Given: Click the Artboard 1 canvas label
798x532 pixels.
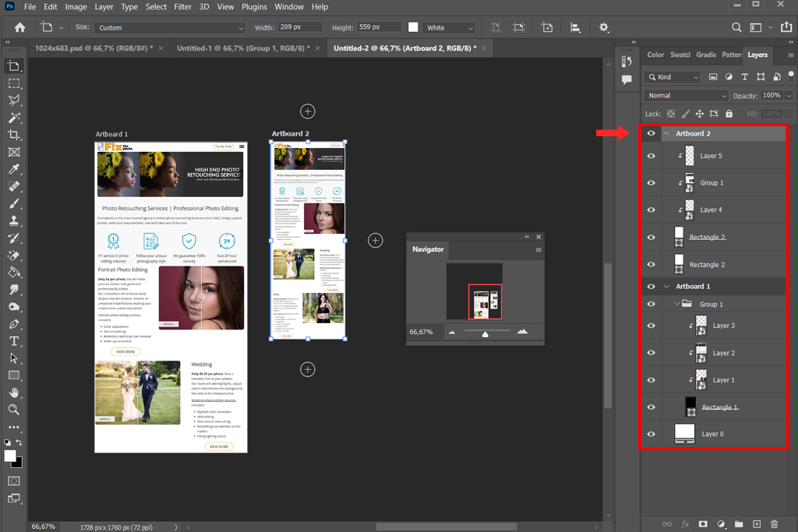Looking at the screenshot, I should point(111,134).
